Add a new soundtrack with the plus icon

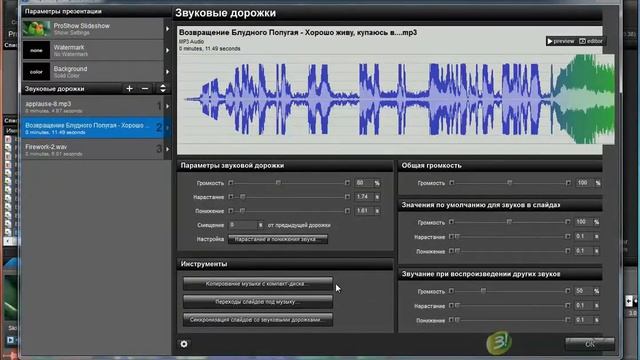tap(129, 89)
